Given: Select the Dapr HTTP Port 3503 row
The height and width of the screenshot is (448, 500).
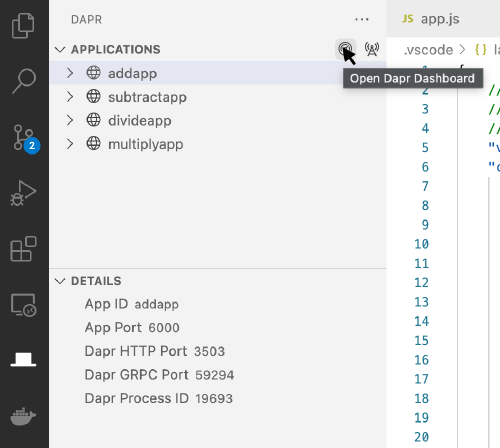Looking at the screenshot, I should tap(218, 352).
